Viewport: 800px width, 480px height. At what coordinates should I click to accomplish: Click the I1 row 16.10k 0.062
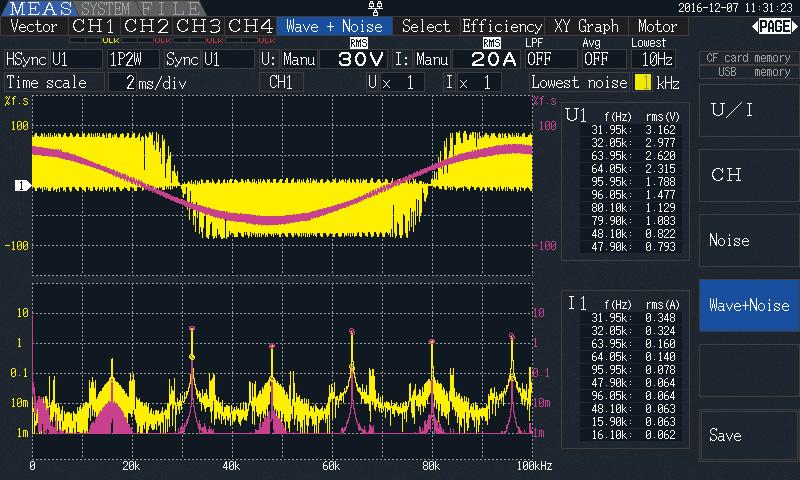[633, 435]
